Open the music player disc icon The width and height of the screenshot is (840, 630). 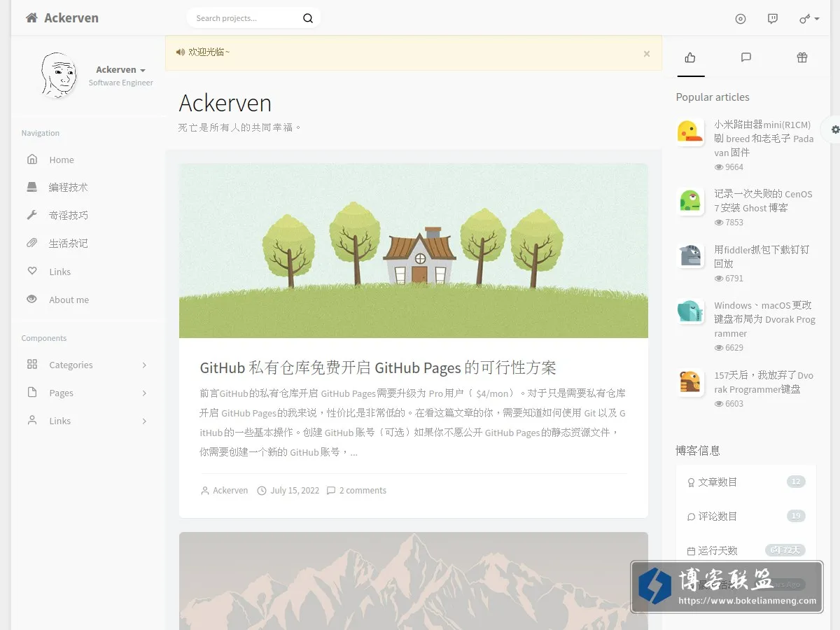click(741, 19)
